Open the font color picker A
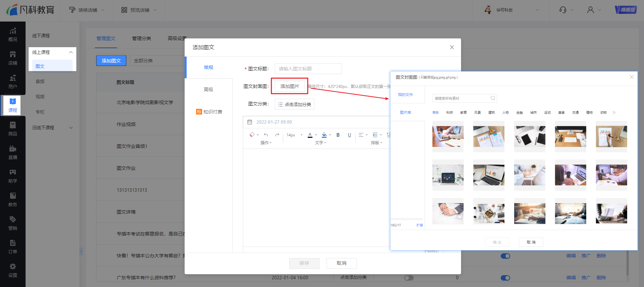Screen dimensions: 644x287 click(310, 135)
